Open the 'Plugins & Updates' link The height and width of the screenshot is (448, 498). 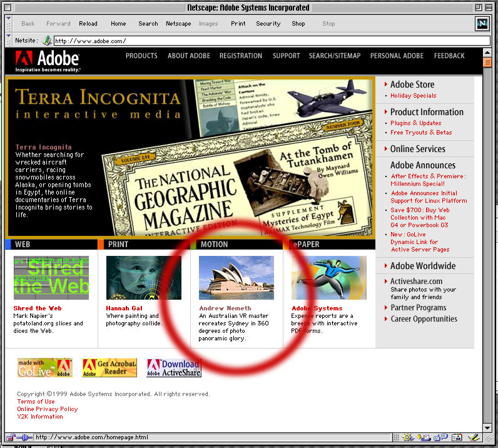pyautogui.click(x=416, y=123)
